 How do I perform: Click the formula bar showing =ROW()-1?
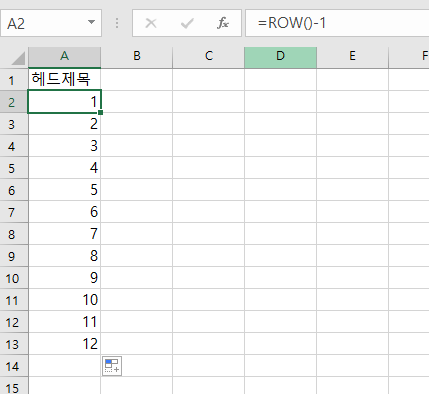(x=337, y=23)
